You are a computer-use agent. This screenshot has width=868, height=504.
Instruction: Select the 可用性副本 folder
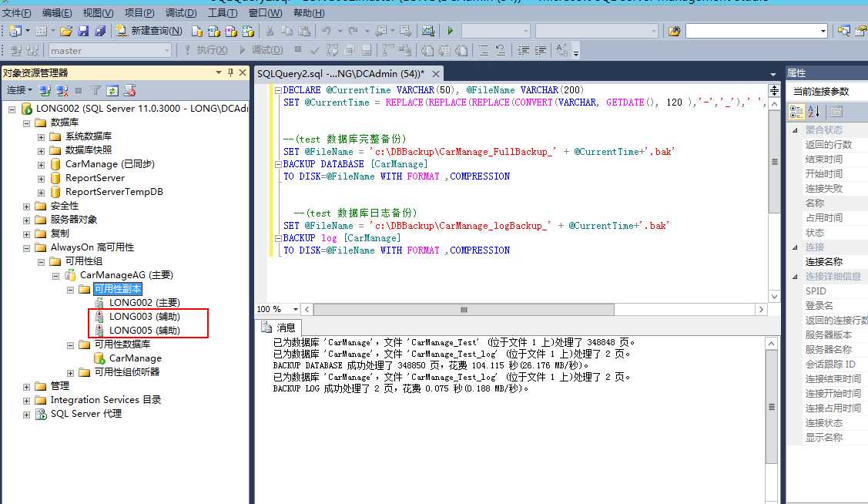[x=117, y=289]
